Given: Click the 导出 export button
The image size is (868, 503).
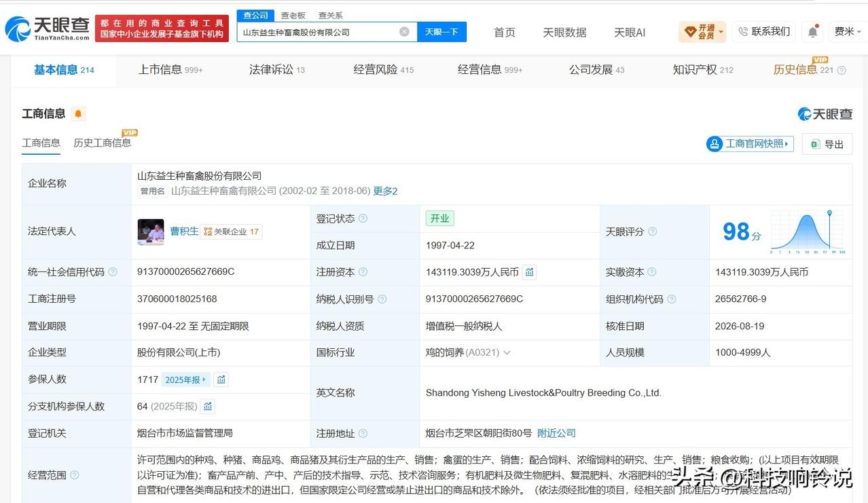Looking at the screenshot, I should click(827, 144).
